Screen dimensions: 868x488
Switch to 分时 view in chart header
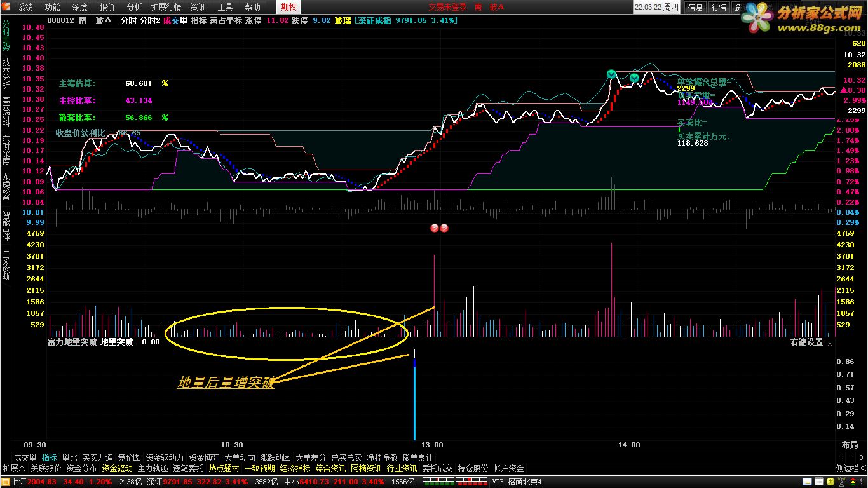point(128,20)
